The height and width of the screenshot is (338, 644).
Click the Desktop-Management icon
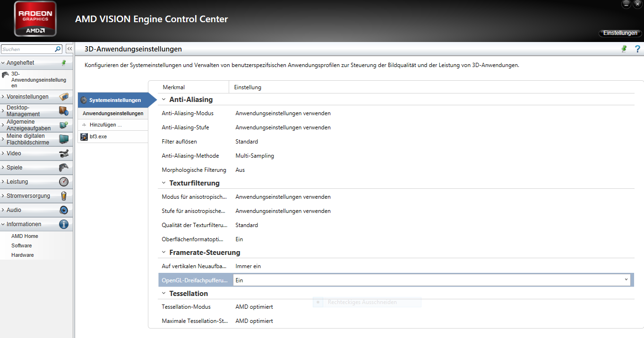[64, 111]
